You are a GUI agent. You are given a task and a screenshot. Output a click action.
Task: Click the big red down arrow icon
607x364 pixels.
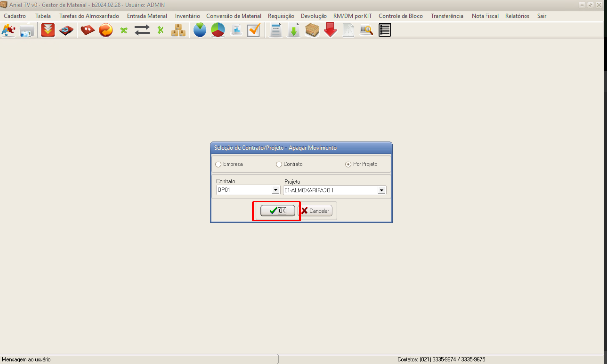pyautogui.click(x=330, y=30)
